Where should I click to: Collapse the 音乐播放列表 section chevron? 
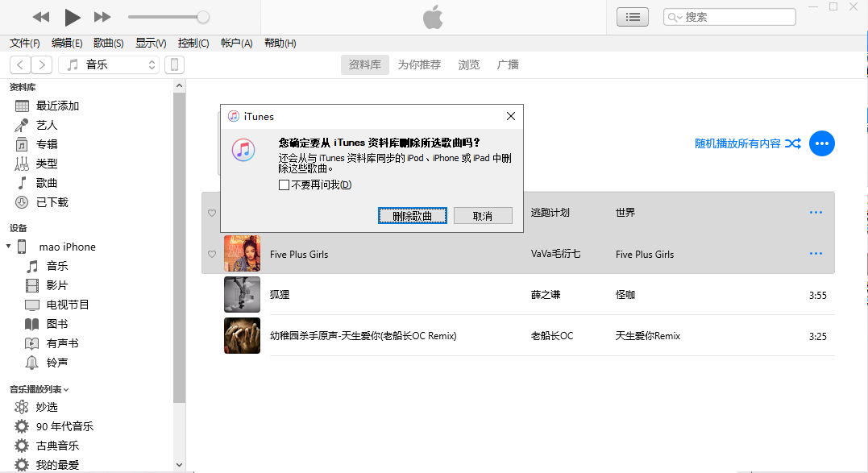pyautogui.click(x=66, y=389)
